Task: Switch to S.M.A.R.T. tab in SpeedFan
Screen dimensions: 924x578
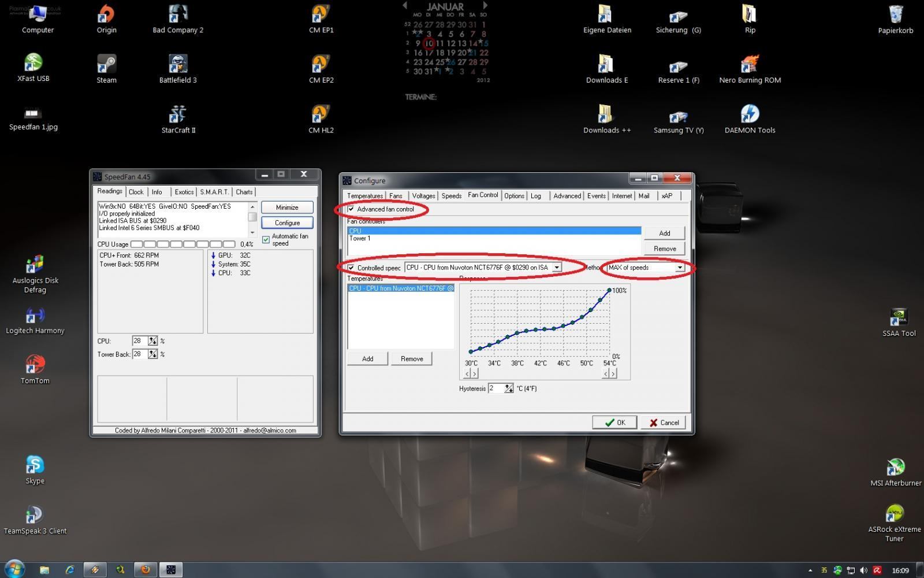Action: 214,192
